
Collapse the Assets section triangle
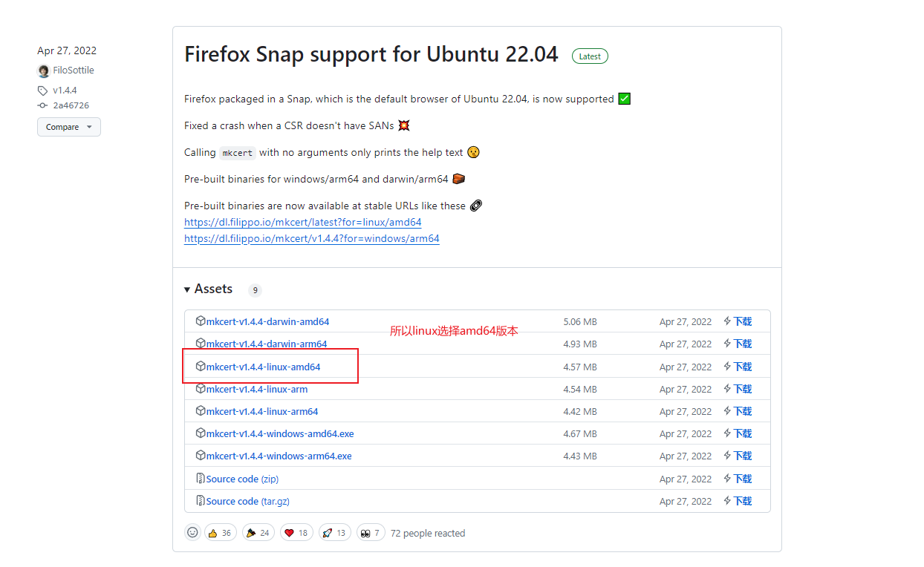pyautogui.click(x=187, y=289)
